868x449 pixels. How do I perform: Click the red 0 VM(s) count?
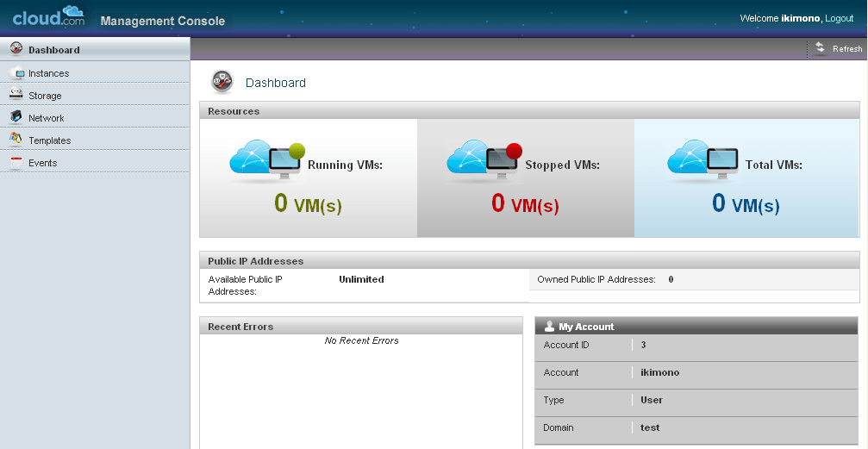click(525, 203)
